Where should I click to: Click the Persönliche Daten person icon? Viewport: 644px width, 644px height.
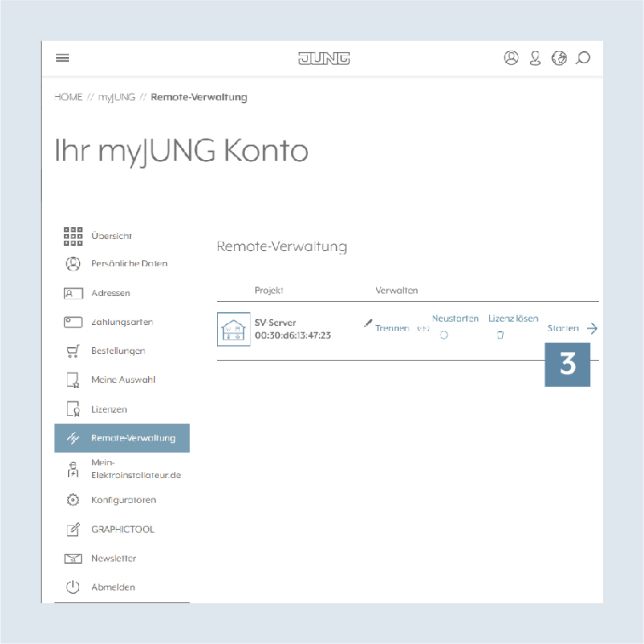pos(73,264)
